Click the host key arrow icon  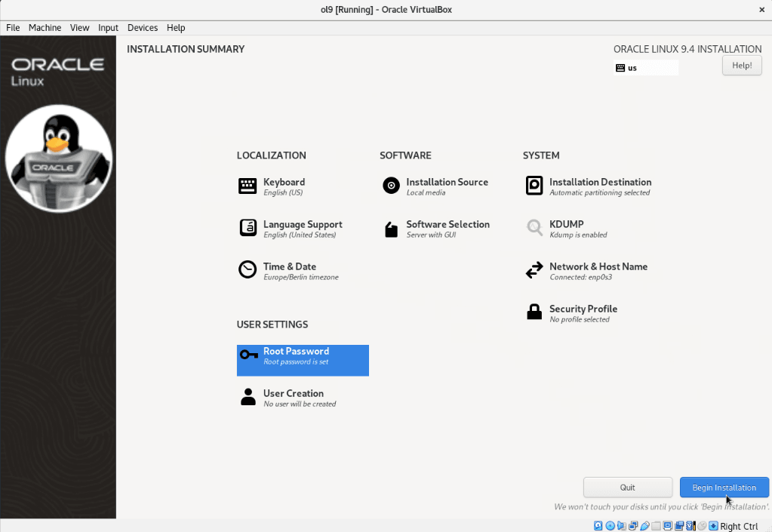[713, 526]
